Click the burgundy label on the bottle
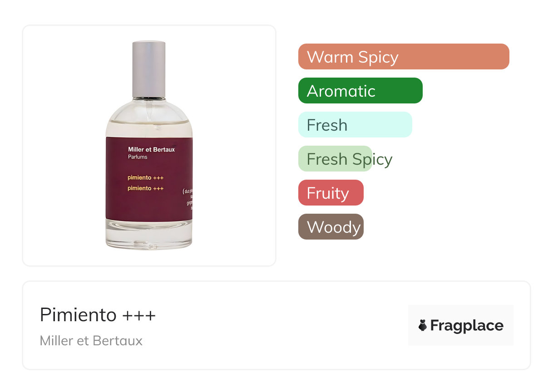 click(149, 179)
